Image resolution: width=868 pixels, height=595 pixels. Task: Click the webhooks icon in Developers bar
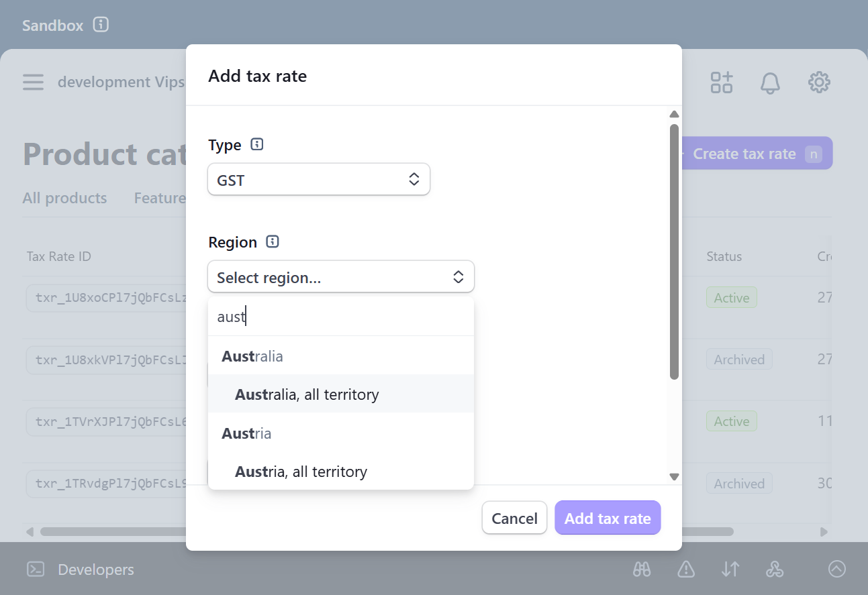774,569
